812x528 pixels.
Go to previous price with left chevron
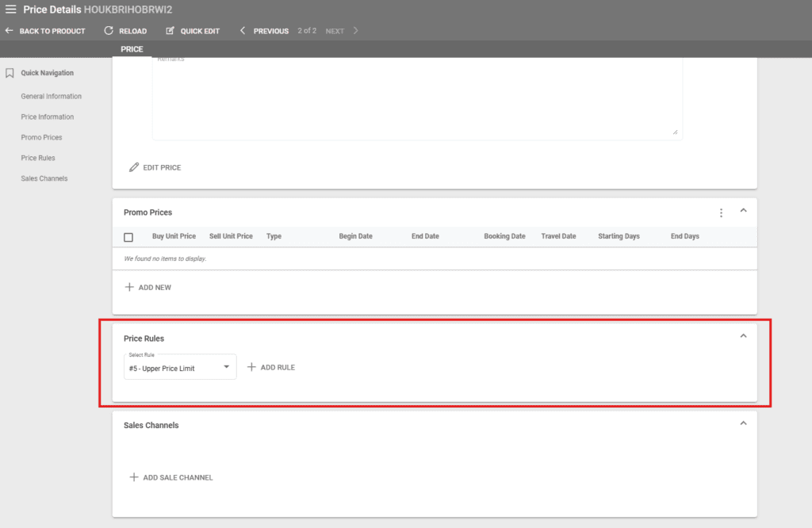click(x=241, y=31)
